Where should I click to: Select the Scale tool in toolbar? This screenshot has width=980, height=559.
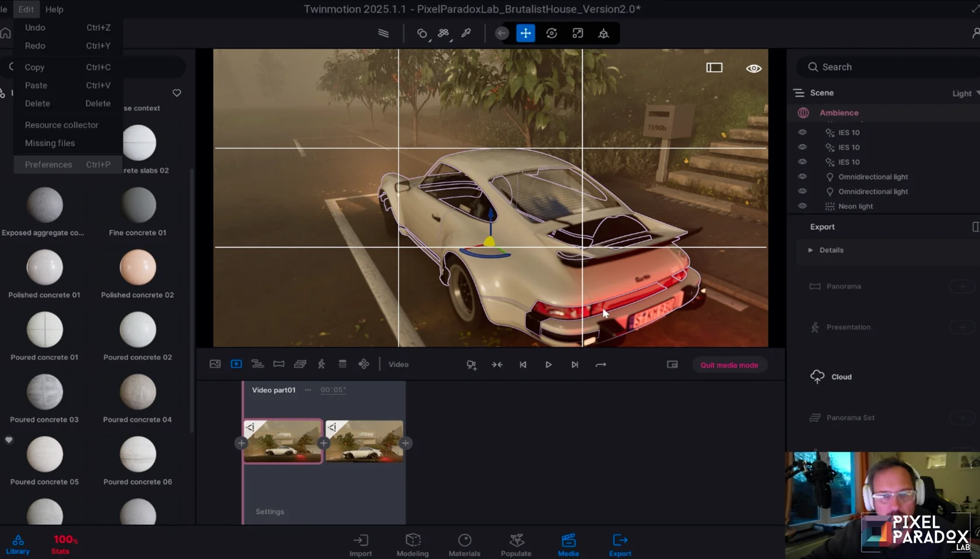pyautogui.click(x=577, y=33)
